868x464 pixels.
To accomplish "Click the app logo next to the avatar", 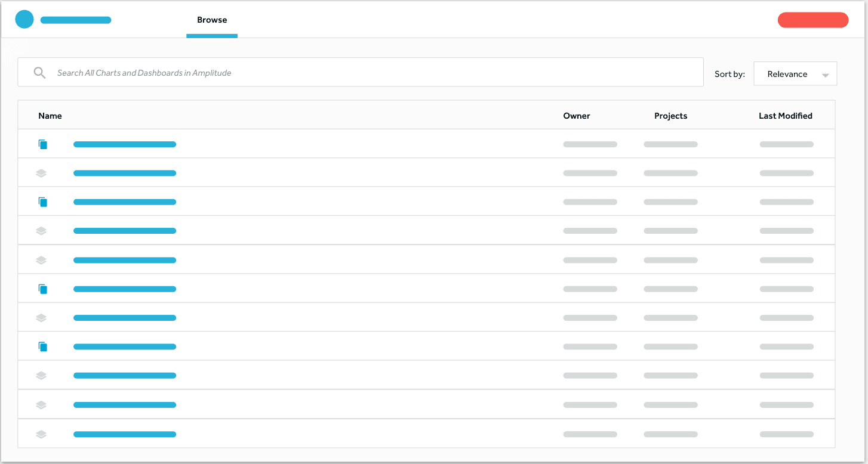I will coord(76,20).
